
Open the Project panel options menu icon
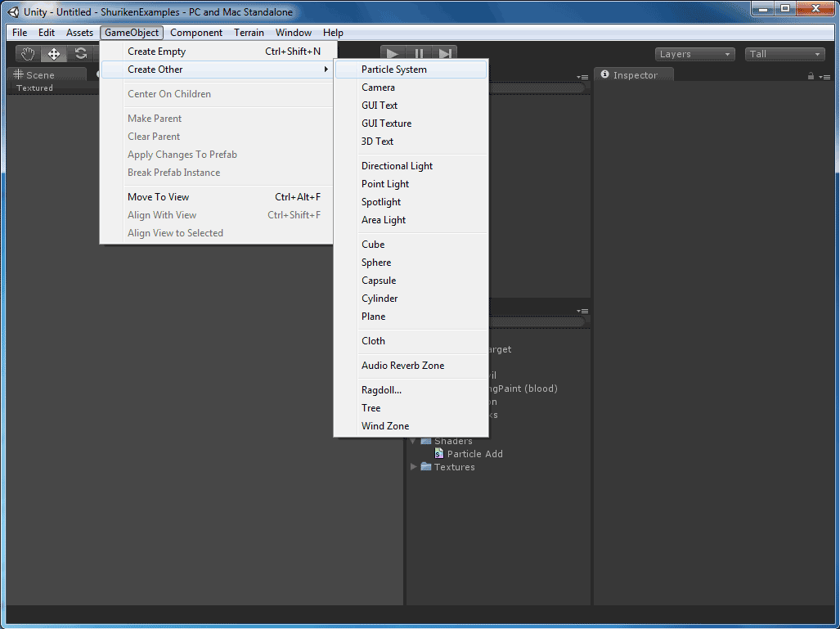tap(582, 311)
